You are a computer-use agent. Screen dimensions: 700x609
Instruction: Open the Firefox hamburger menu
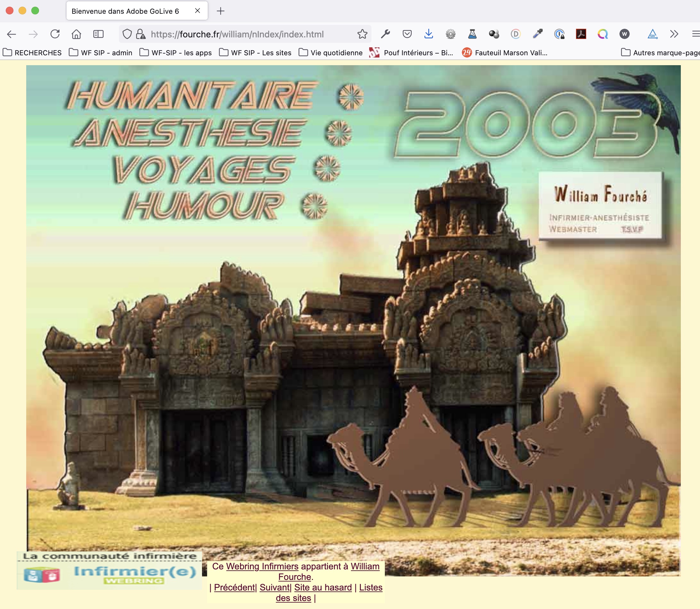(x=696, y=34)
